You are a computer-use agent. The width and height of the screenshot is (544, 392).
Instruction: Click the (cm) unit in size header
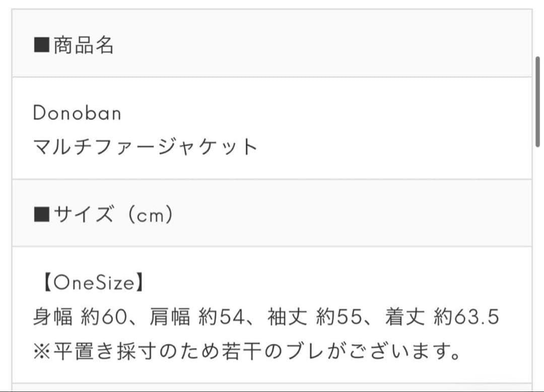tap(150, 215)
